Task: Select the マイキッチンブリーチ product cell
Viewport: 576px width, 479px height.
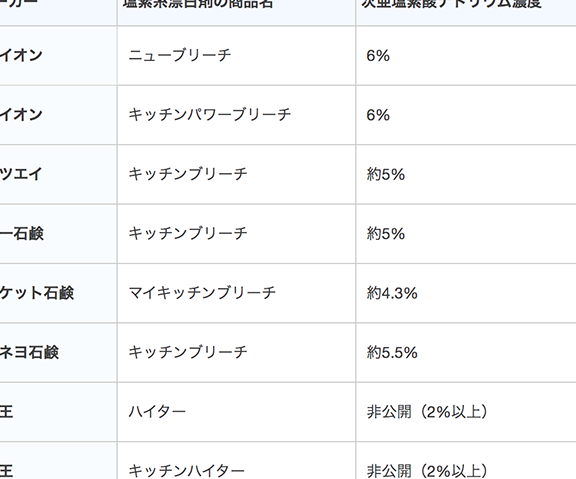Action: coord(236,293)
